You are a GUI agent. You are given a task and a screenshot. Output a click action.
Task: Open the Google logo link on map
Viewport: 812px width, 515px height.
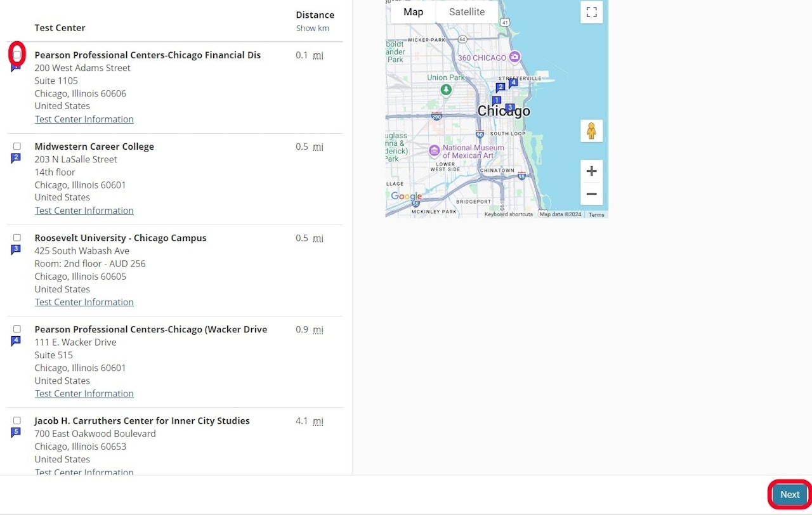pyautogui.click(x=407, y=197)
